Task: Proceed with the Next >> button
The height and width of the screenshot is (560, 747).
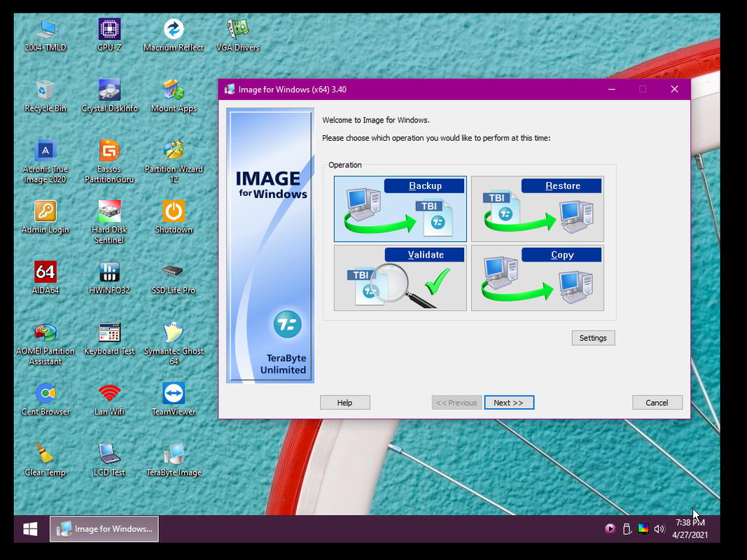Action: (509, 403)
